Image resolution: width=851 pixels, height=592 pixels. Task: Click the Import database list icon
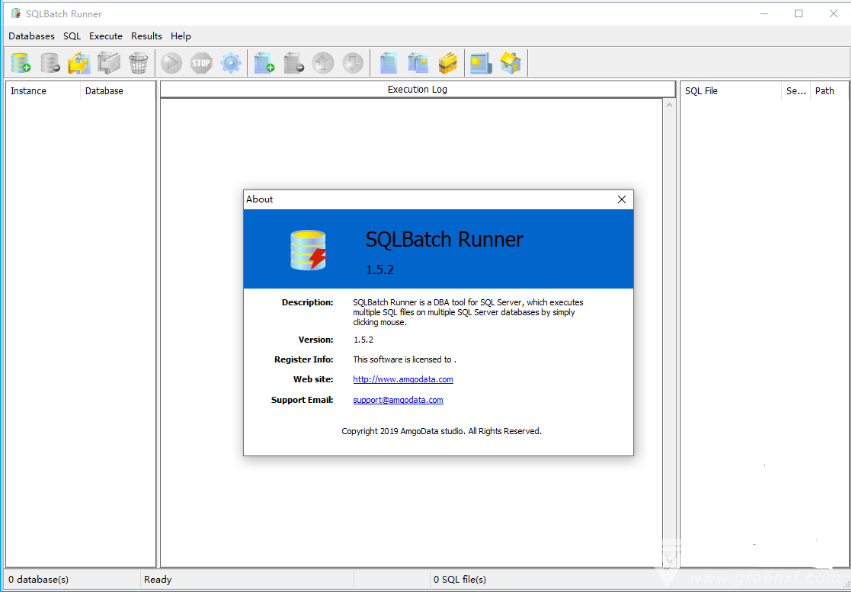(x=79, y=63)
